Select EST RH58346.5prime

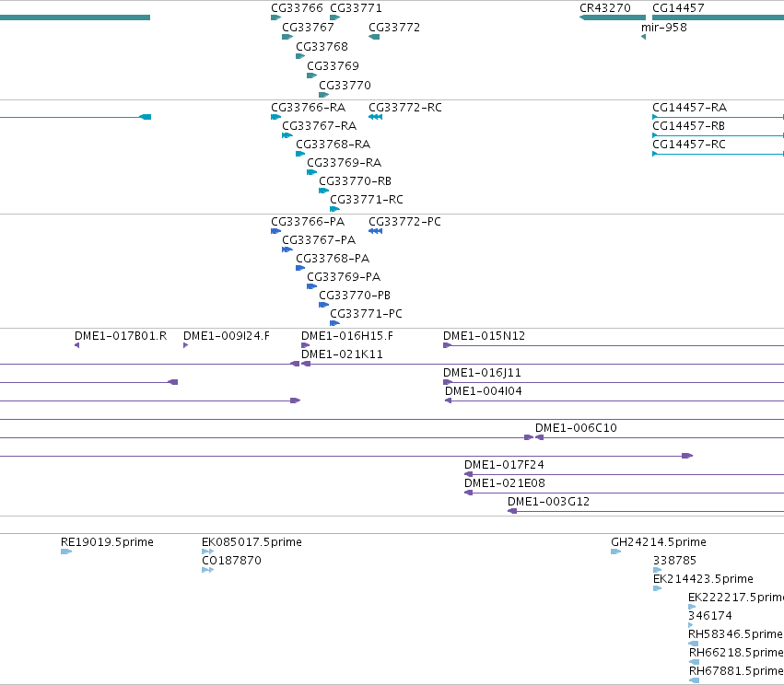tap(735, 635)
